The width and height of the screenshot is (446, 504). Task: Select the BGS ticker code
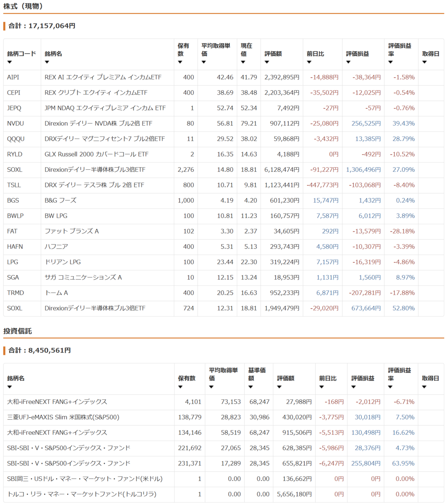(x=13, y=200)
